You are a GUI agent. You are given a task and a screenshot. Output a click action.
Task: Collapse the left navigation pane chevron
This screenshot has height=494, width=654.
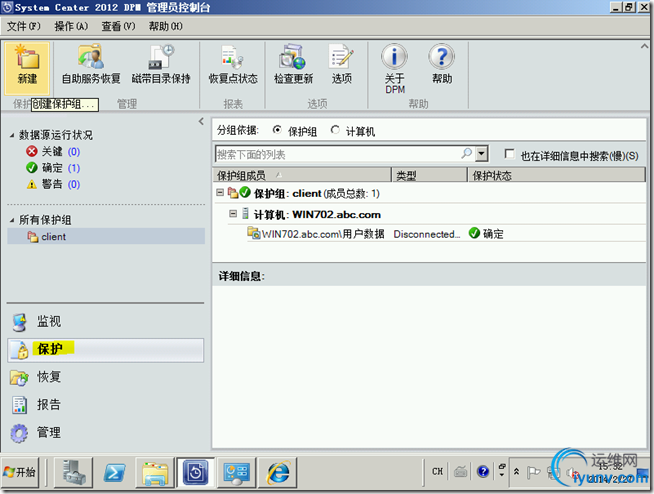pyautogui.click(x=201, y=121)
